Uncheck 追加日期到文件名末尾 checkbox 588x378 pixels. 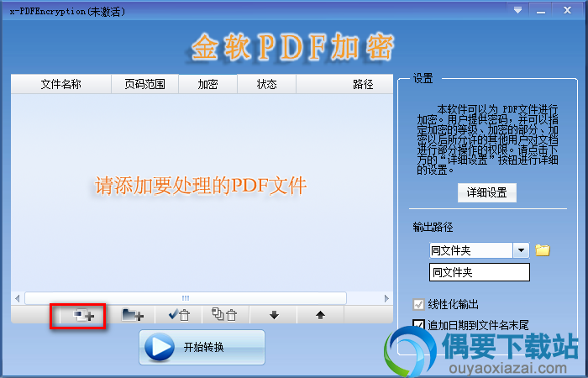[418, 325]
